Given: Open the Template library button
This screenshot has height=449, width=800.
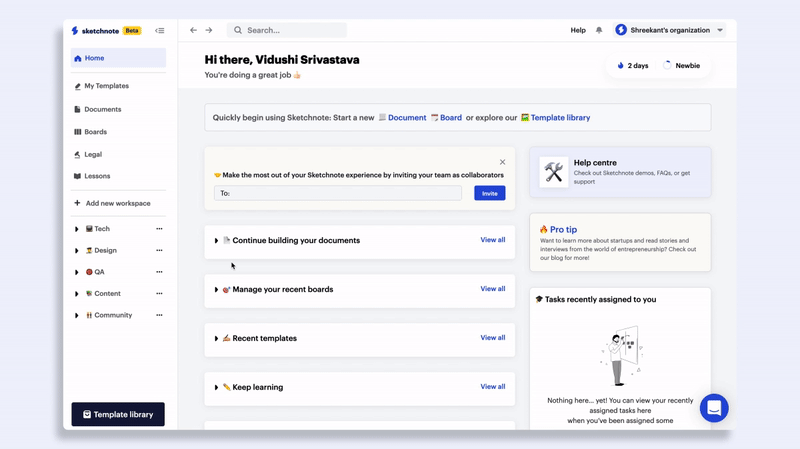Looking at the screenshot, I should pyautogui.click(x=118, y=414).
